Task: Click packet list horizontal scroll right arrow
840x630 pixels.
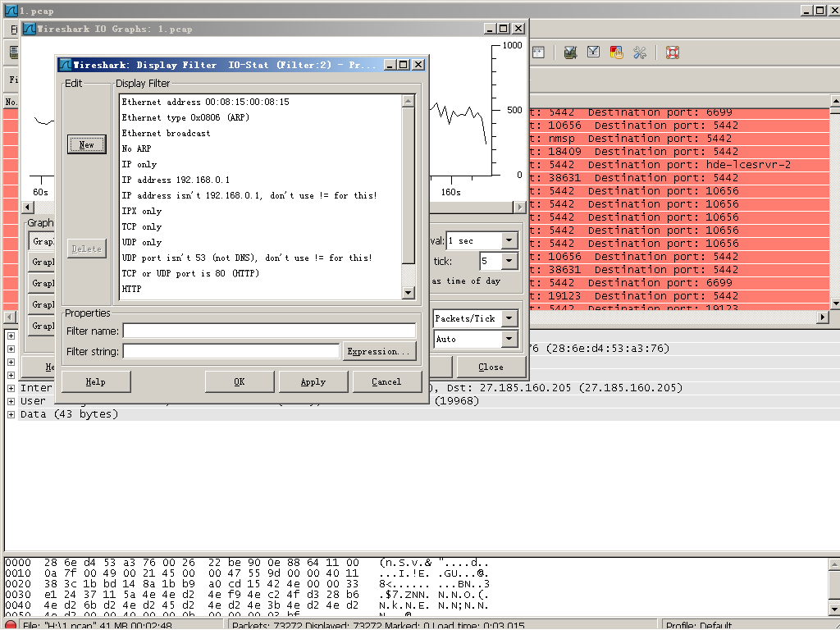Action: (823, 317)
